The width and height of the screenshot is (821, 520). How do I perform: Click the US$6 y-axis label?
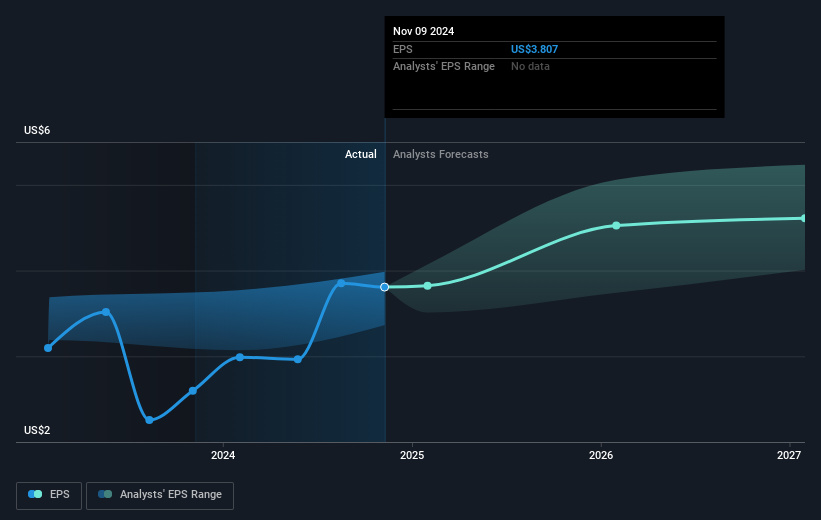coord(37,130)
